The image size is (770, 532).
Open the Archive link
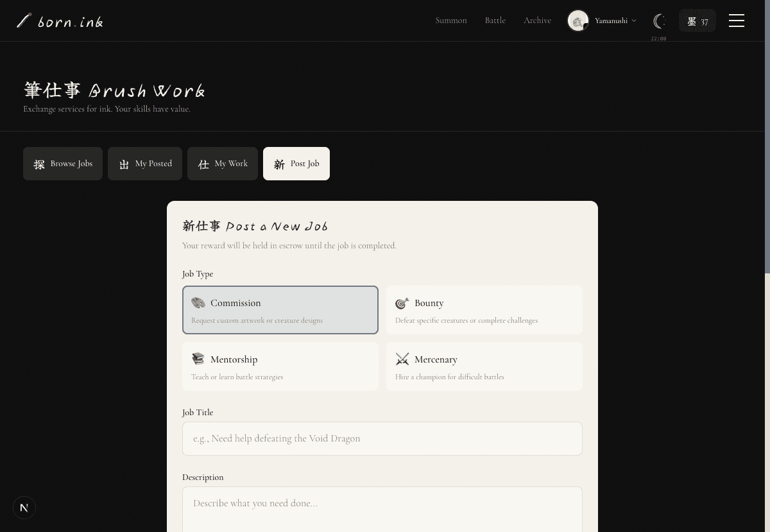[x=537, y=21]
